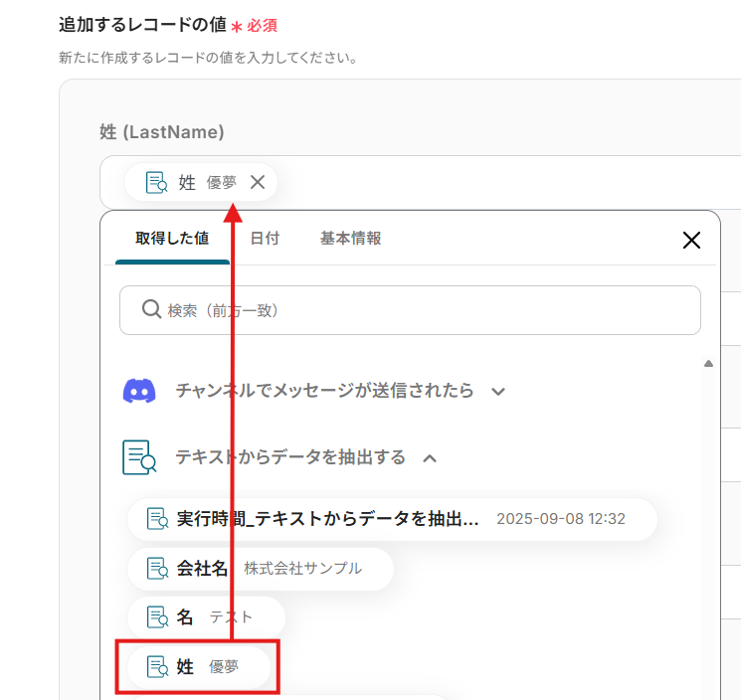741x700 pixels.
Task: Click the magnifier search icon
Action: coord(152,309)
